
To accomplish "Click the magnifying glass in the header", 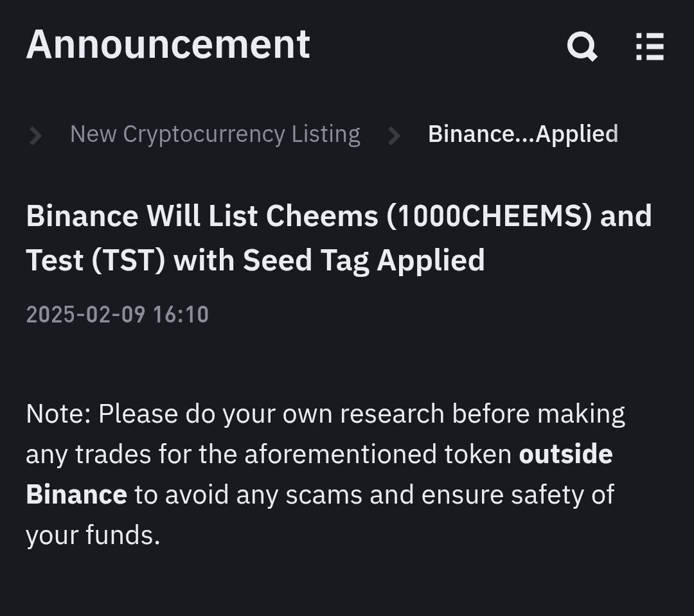I will click(582, 46).
